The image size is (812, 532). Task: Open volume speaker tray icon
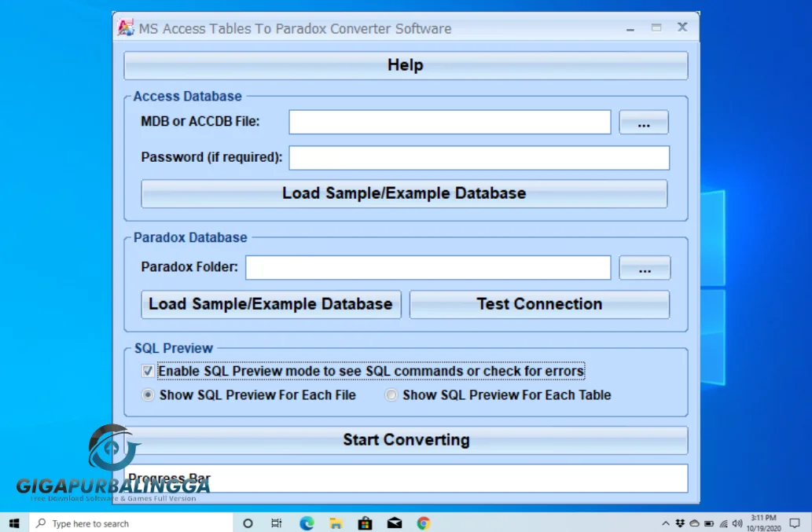tap(737, 523)
